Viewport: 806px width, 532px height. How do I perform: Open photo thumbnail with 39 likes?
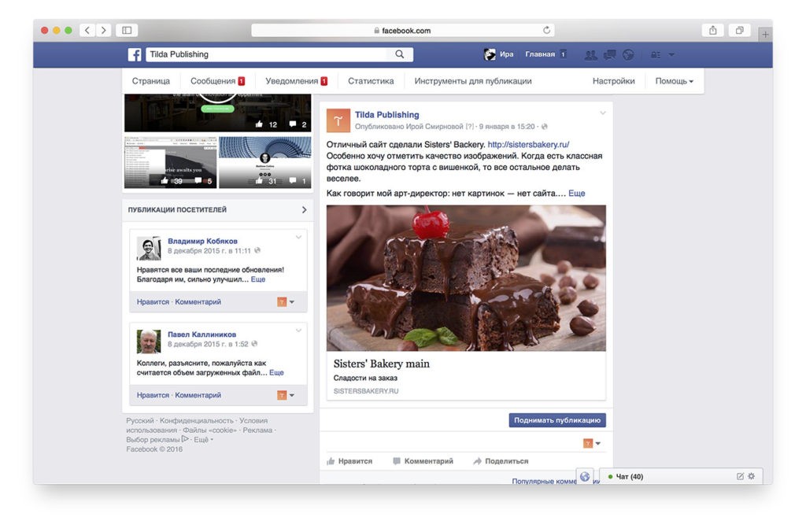[170, 162]
